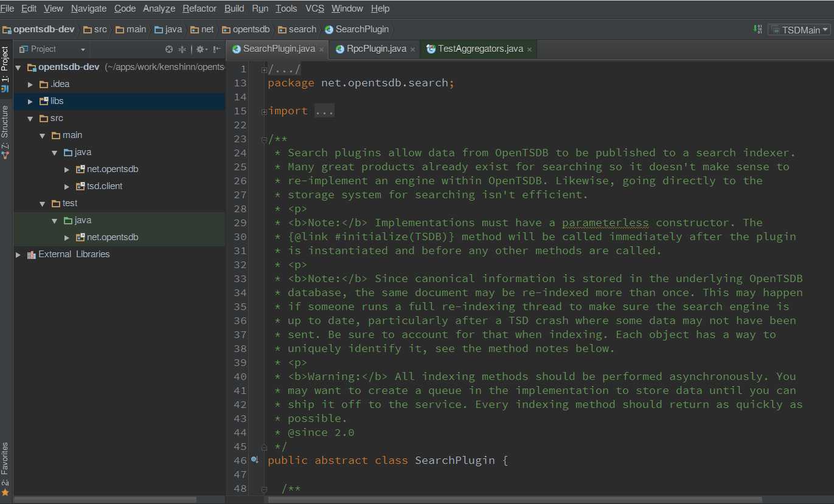Expand net.opentsdb package under test java
The height and width of the screenshot is (504, 834).
click(x=67, y=237)
